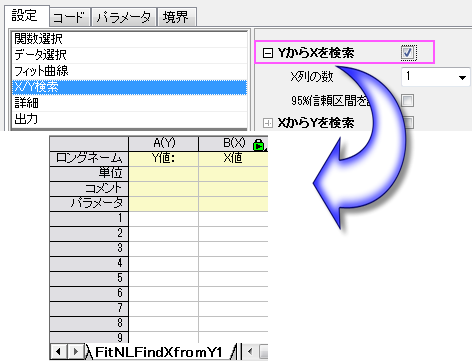Select the パラメータ row header in worksheet

click(x=89, y=204)
